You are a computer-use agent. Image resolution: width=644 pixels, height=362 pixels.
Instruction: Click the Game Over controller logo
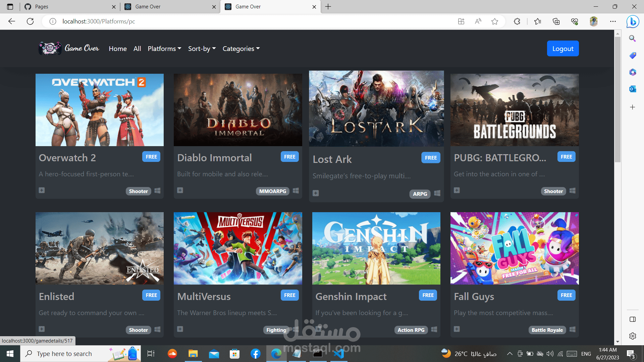coord(50,49)
